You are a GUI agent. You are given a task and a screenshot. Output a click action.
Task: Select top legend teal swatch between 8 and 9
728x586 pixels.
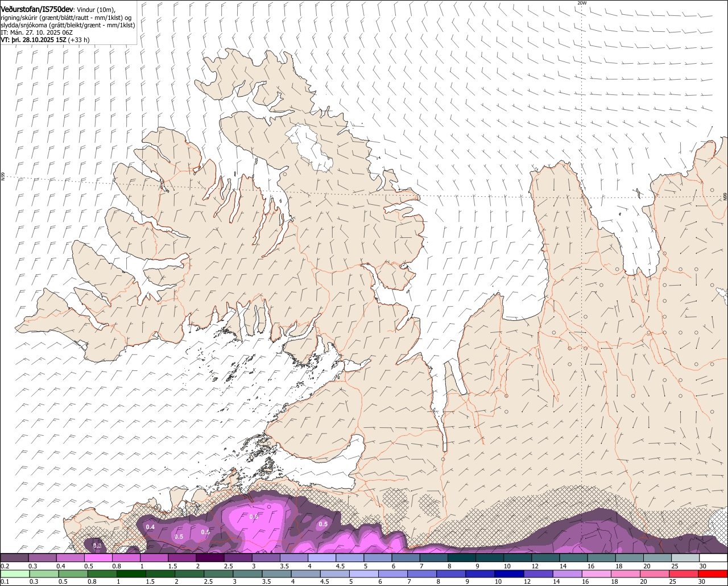461,558
